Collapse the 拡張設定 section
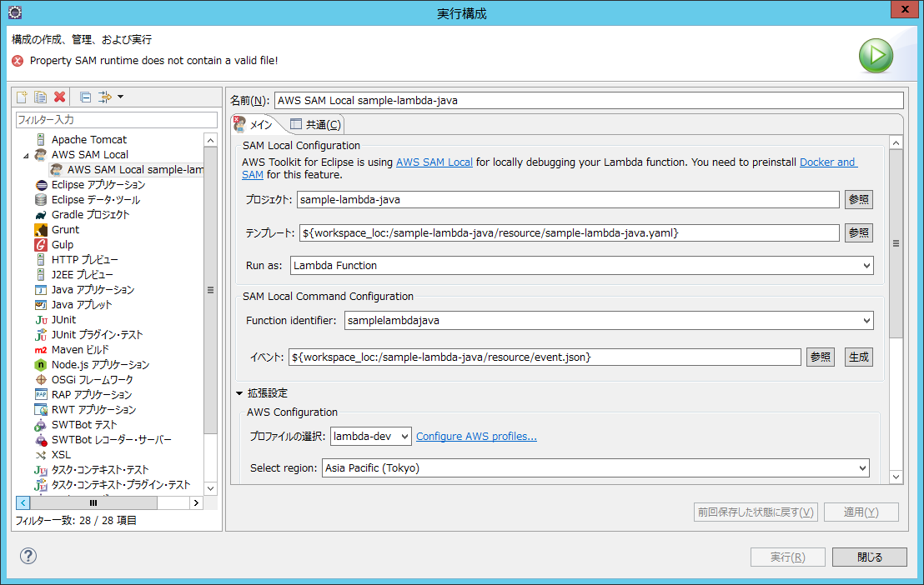The width and height of the screenshot is (924, 585). 239,393
